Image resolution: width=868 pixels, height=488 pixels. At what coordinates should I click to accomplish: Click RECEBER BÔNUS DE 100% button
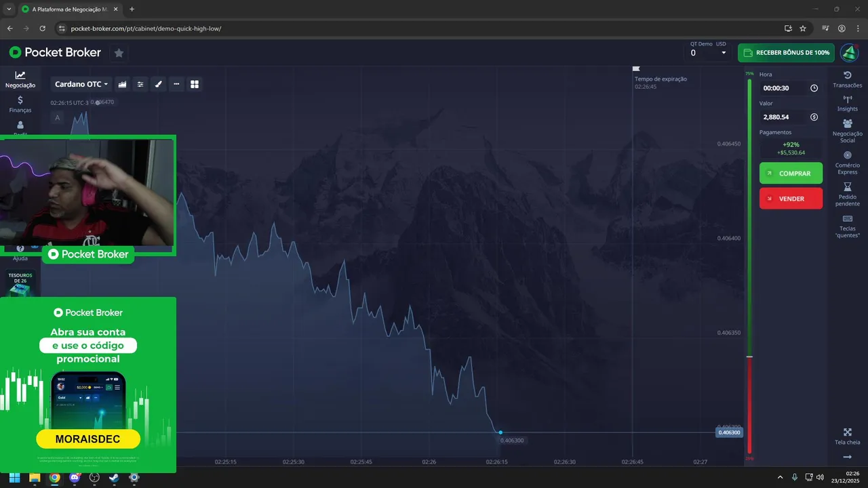(x=786, y=53)
